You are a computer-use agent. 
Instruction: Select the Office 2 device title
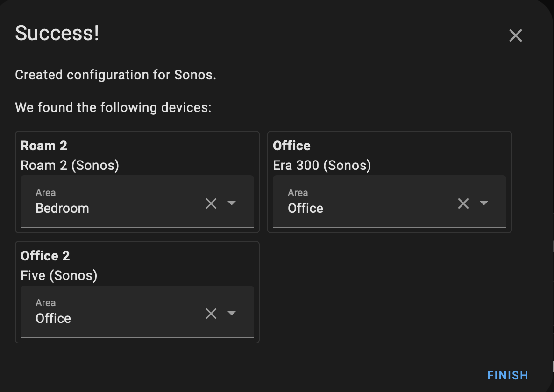click(x=45, y=256)
